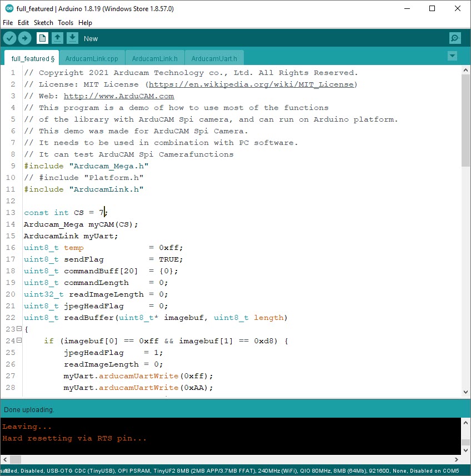
Task: Click the 'readBuffer' function name
Action: [x=89, y=318]
